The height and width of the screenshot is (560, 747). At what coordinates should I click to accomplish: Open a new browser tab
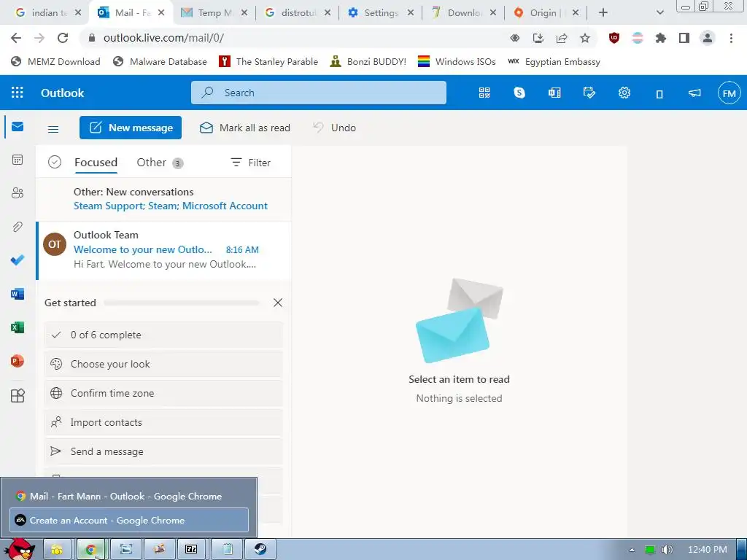tap(603, 13)
